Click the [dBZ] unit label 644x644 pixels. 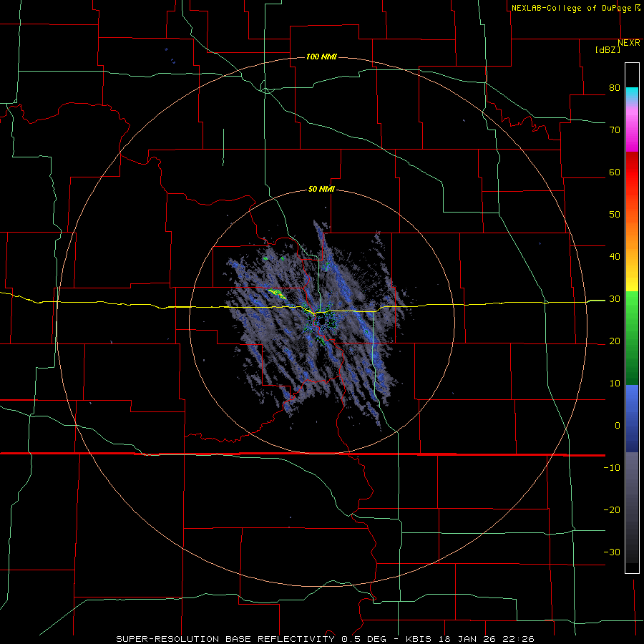pyautogui.click(x=608, y=50)
